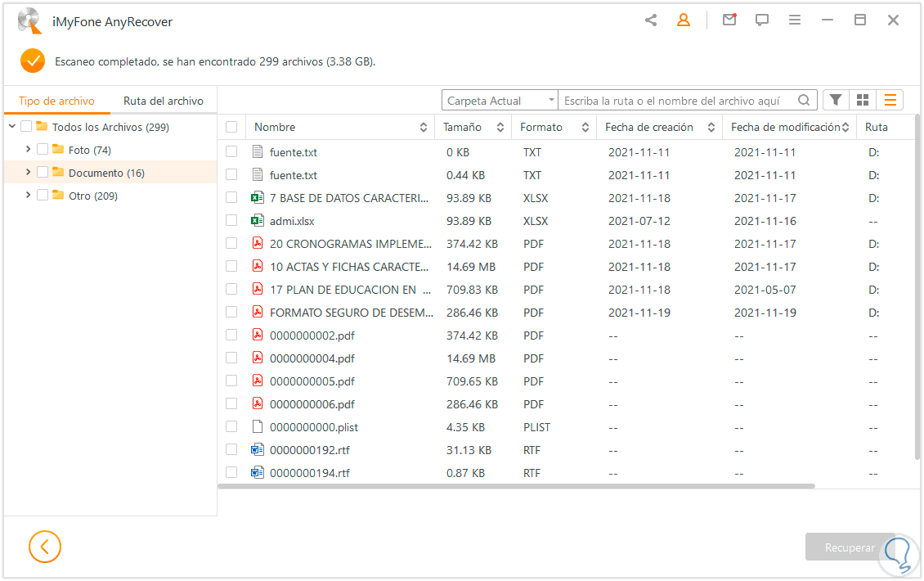
Task: Go back using the orange arrow button
Action: 45,547
